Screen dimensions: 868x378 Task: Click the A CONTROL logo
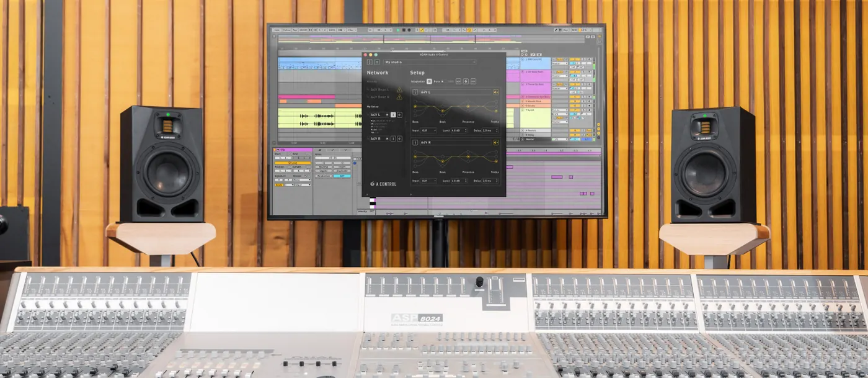[383, 184]
